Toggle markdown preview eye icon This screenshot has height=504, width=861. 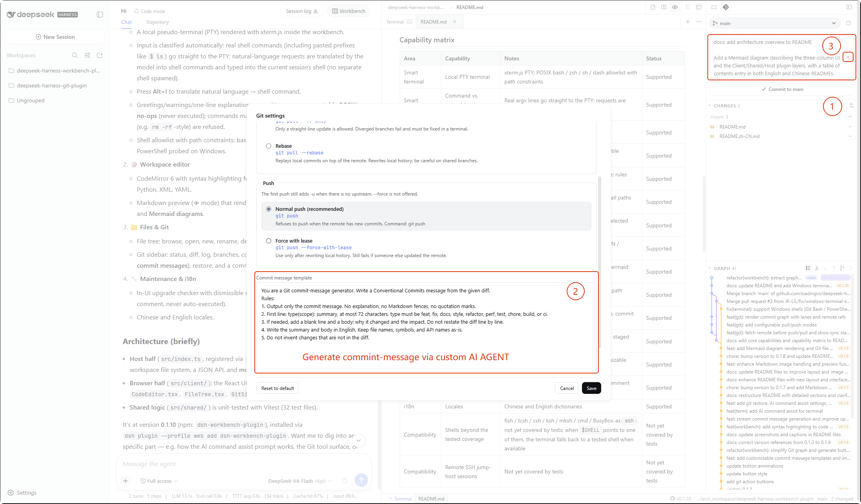(675, 7)
